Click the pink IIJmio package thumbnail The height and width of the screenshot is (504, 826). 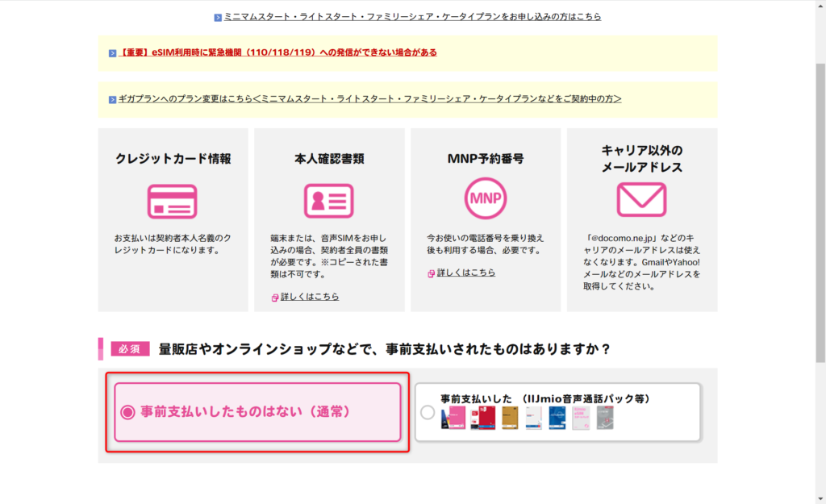pos(453,418)
